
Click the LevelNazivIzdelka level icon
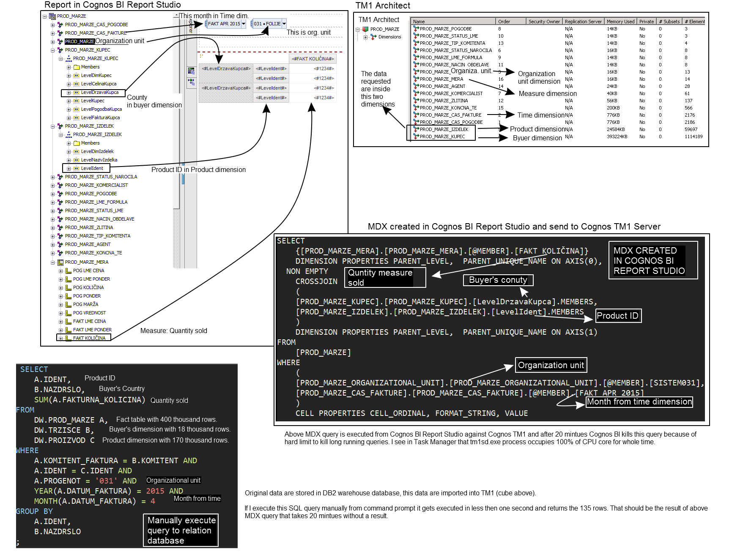point(77,160)
